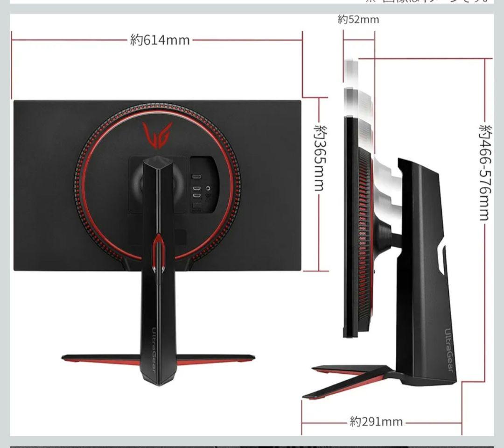
Task: Click the red UltraGear logo on monitor back
Action: click(157, 135)
